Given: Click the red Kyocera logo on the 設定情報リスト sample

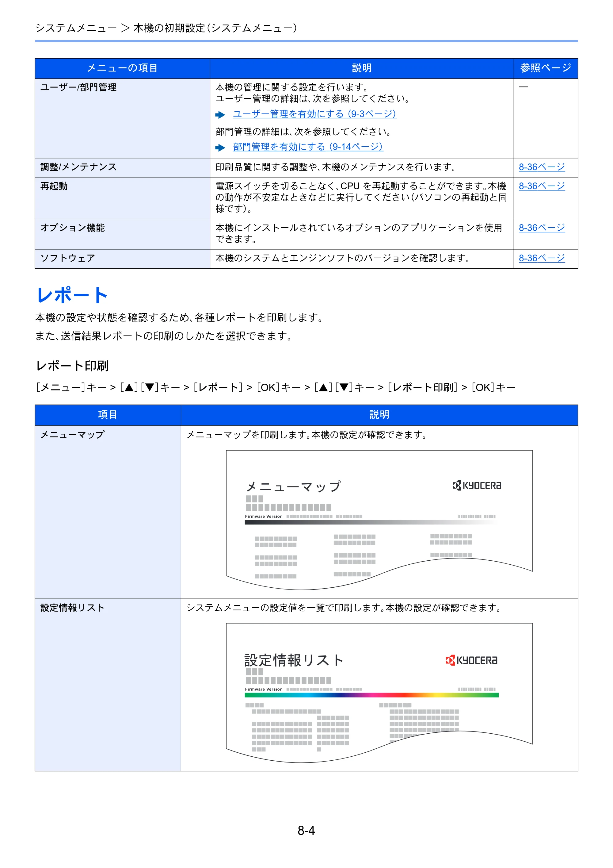Looking at the screenshot, I should click(471, 660).
